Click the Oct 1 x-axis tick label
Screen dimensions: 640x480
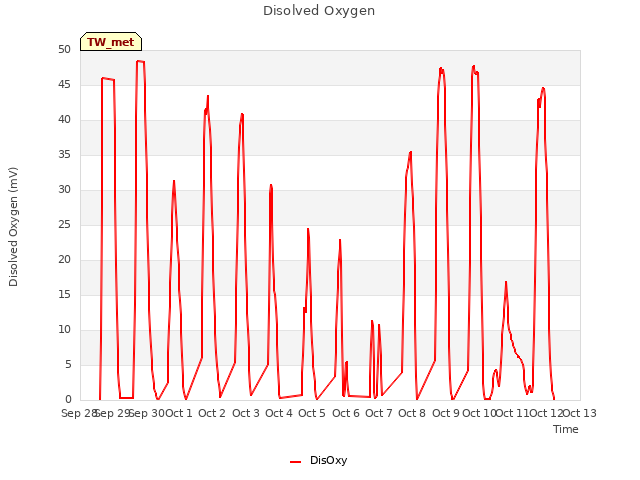click(x=179, y=413)
